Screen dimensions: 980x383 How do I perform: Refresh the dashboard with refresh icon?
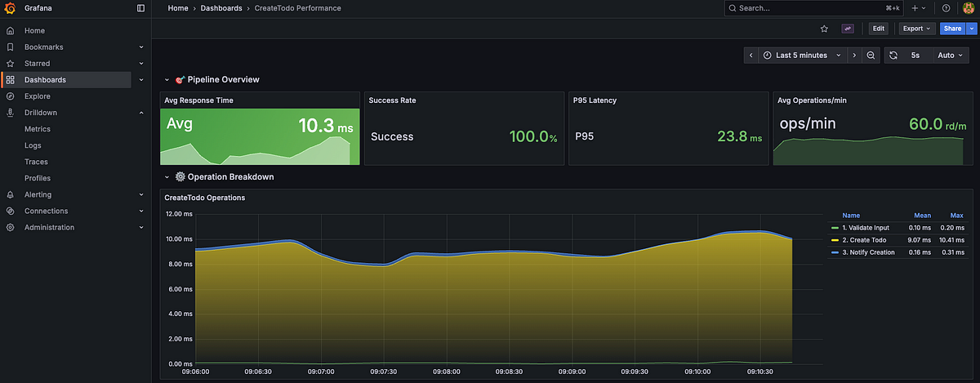point(893,56)
